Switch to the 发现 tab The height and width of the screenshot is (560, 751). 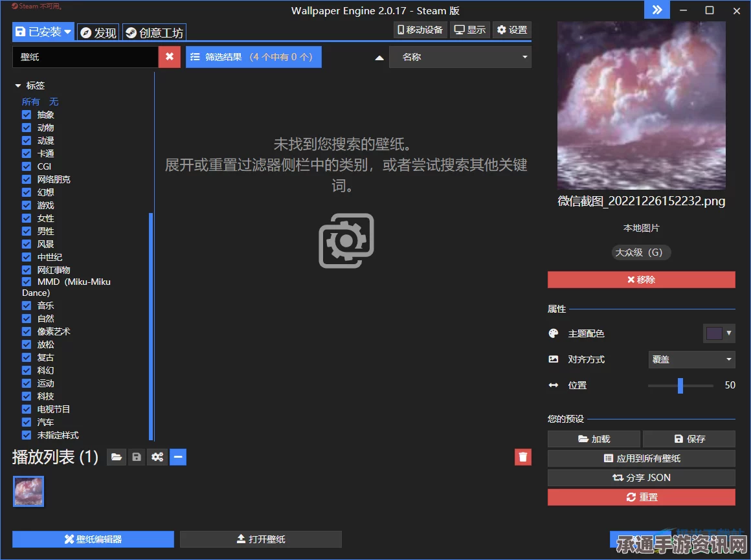pyautogui.click(x=98, y=32)
